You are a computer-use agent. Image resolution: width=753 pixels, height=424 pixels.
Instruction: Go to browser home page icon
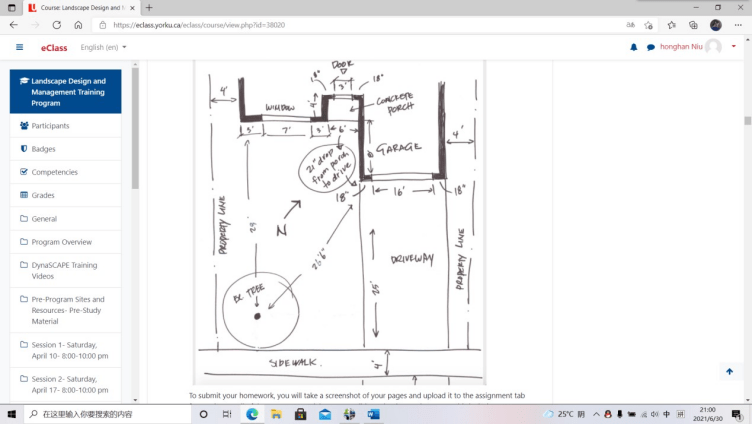(x=78, y=25)
